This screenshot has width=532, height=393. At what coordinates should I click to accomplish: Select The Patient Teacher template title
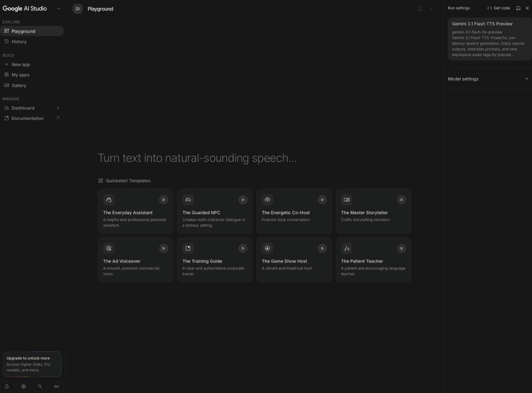pyautogui.click(x=362, y=261)
